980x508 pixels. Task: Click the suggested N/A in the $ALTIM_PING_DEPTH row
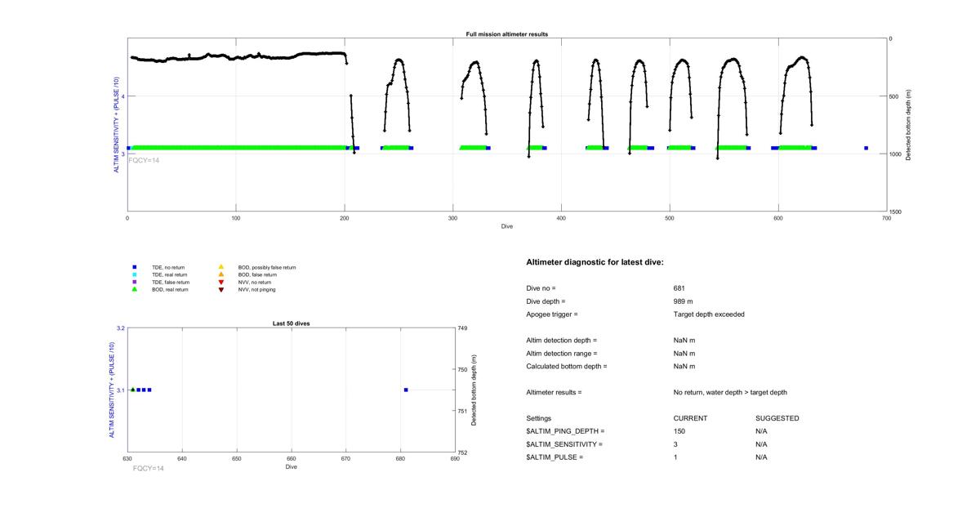[762, 431]
